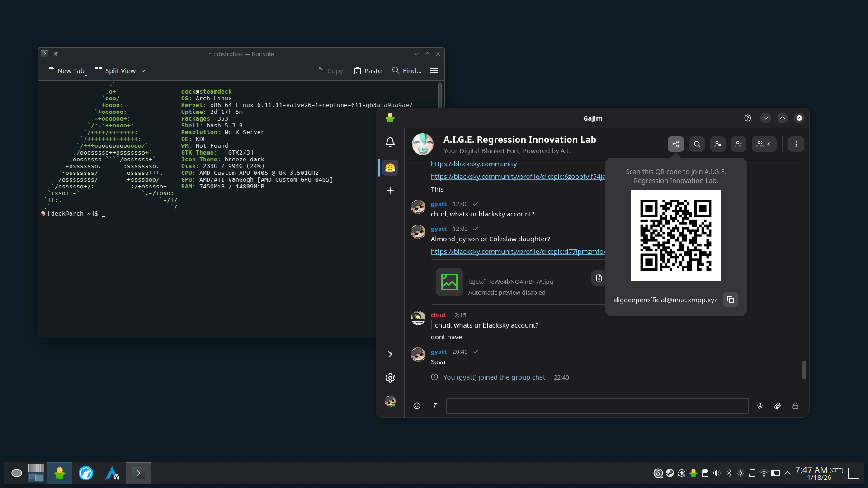Open the emoji picker
The height and width of the screenshot is (488, 868).
416,406
